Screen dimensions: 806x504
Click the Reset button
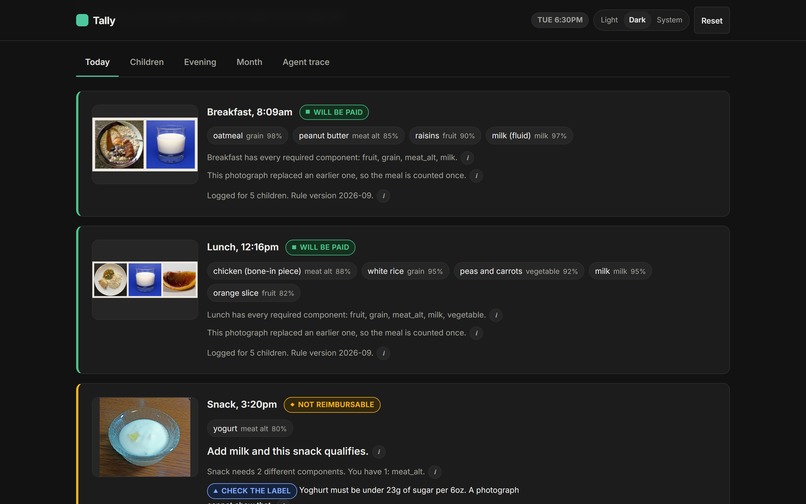click(x=711, y=21)
